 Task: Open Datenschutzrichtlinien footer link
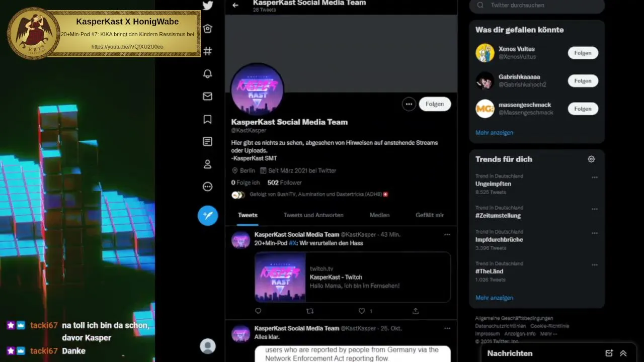point(501,326)
